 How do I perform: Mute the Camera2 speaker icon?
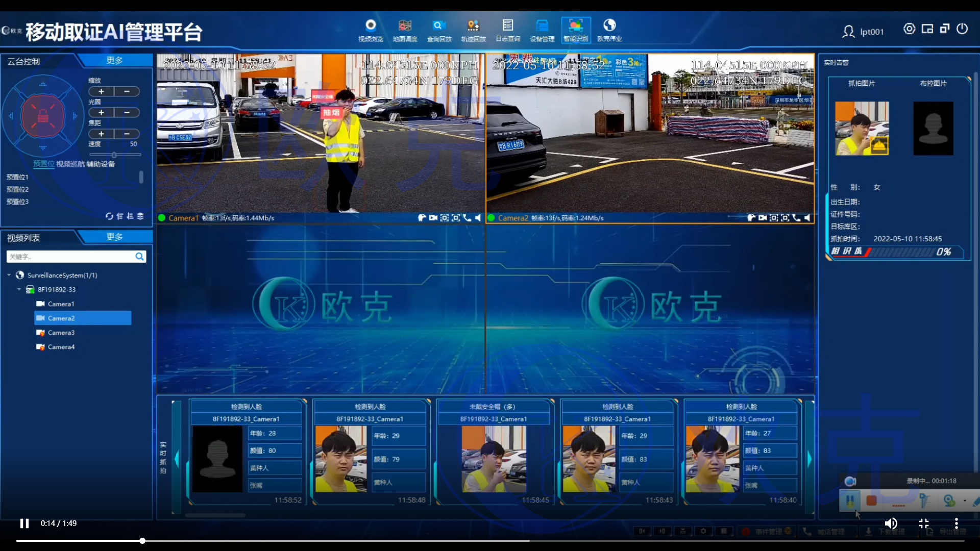point(807,218)
